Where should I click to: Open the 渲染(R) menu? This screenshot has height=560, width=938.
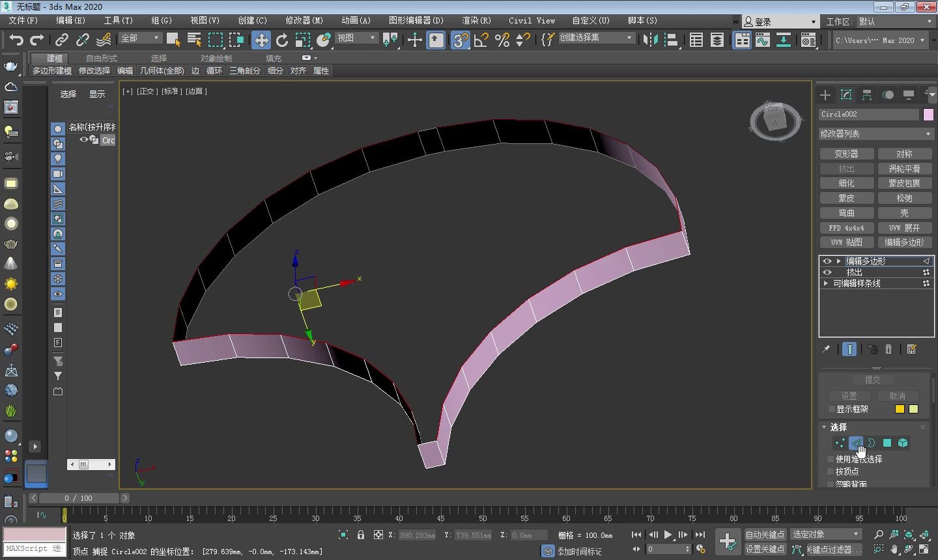[x=476, y=20]
